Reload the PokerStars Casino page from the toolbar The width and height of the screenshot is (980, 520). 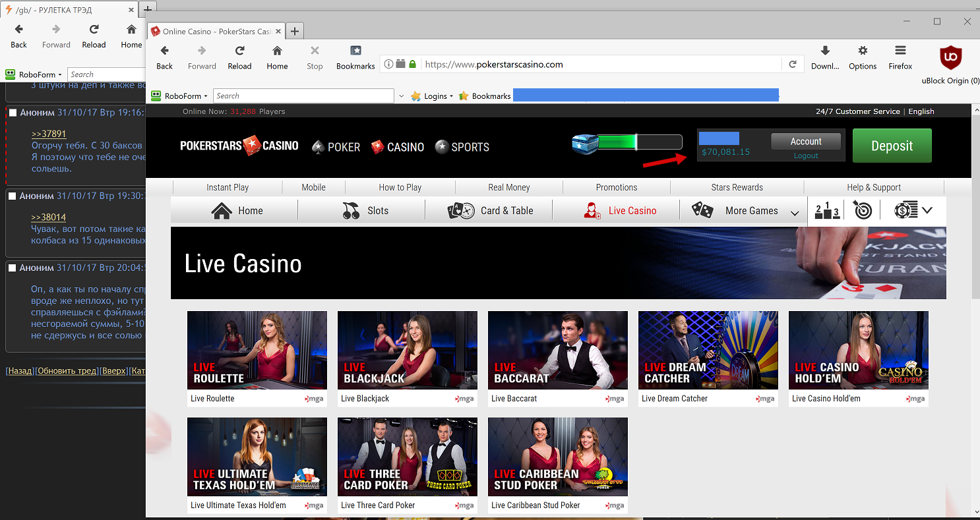(239, 57)
